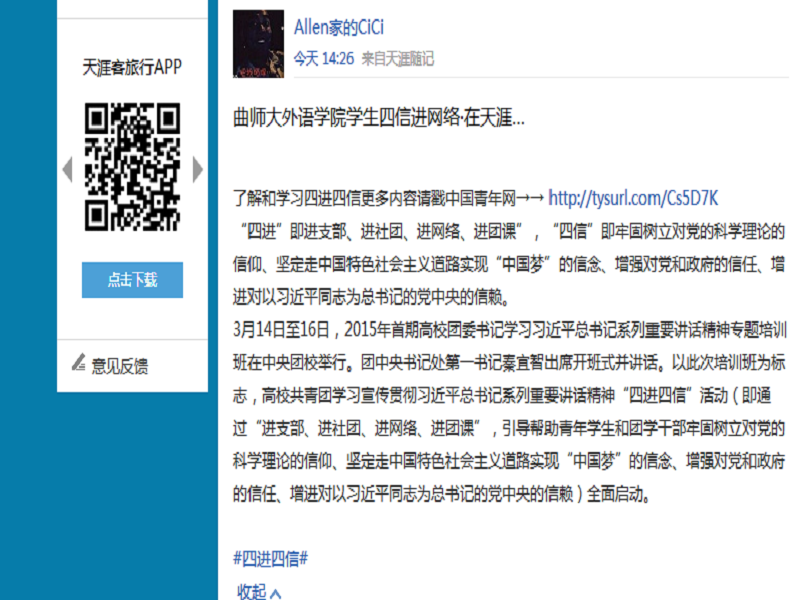The height and width of the screenshot is (600, 800).
Task: Click the 今天 14:26 post timestamp
Action: tap(323, 59)
